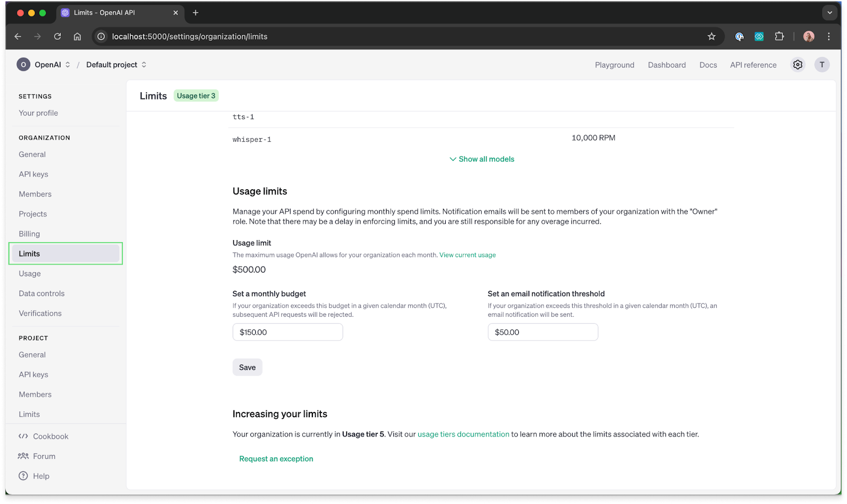Screen dimensions: 847x504
Task: Open the Docs page
Action: click(708, 65)
